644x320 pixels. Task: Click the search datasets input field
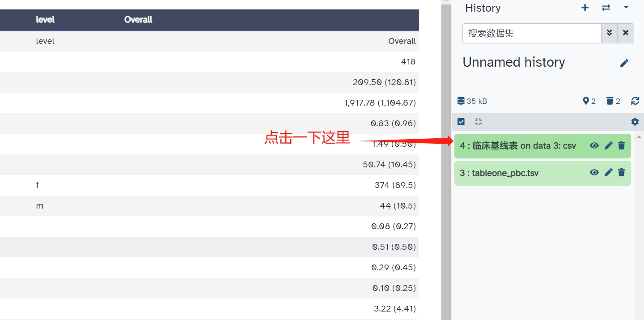click(532, 33)
